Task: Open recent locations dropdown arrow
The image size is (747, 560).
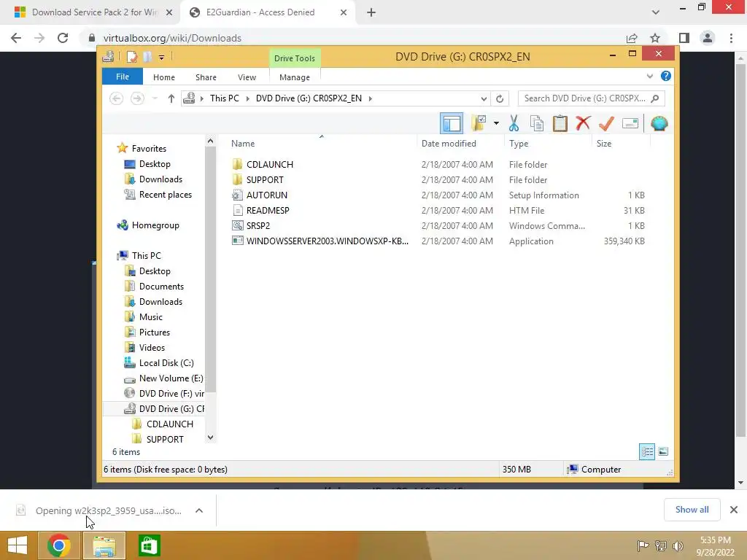Action: 155,98
